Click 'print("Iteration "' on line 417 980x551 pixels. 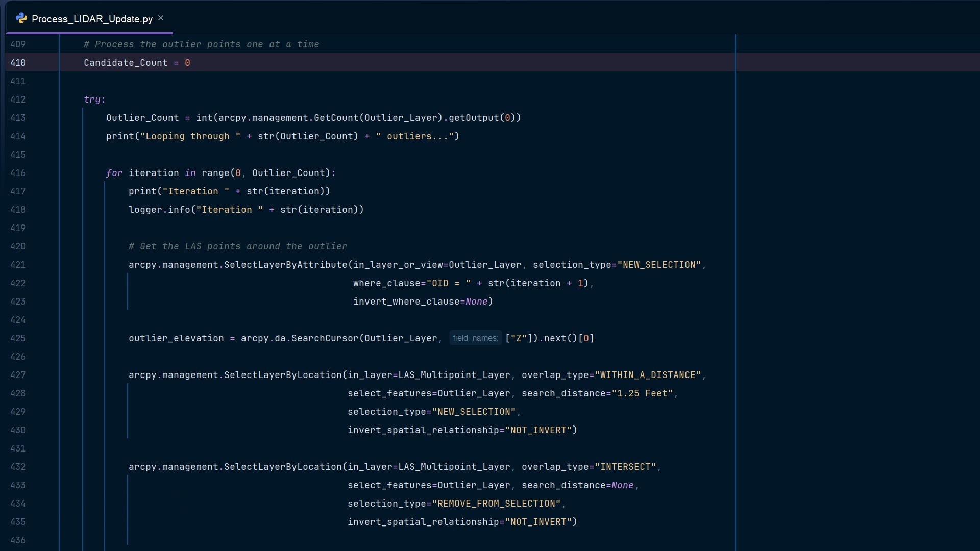[x=179, y=191]
